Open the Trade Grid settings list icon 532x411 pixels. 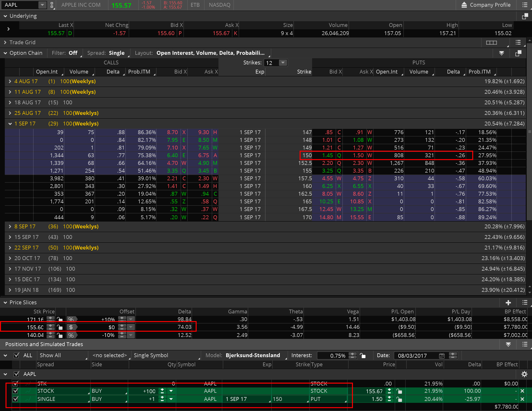tap(518, 43)
